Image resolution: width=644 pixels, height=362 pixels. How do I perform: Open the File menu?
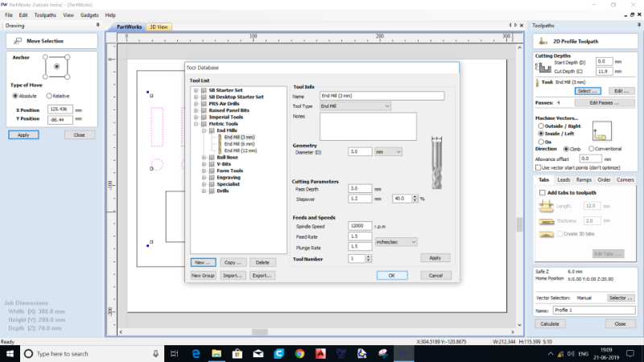9,14
